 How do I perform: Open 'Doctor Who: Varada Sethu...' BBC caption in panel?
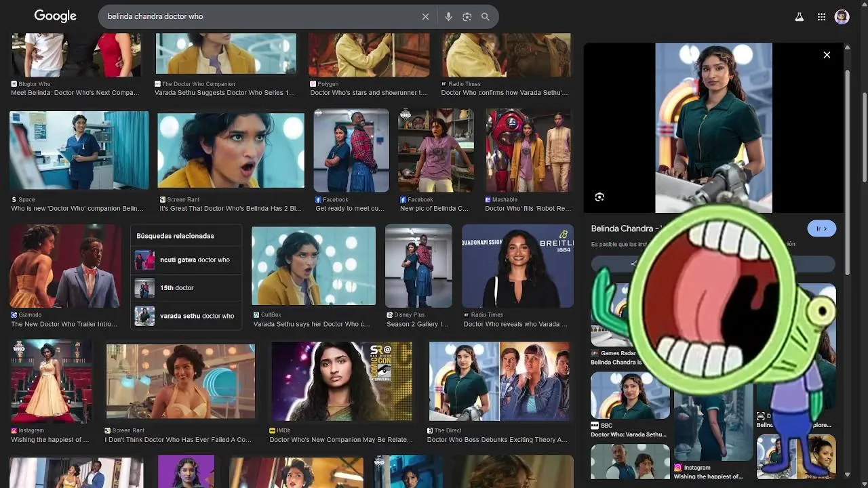click(629, 434)
